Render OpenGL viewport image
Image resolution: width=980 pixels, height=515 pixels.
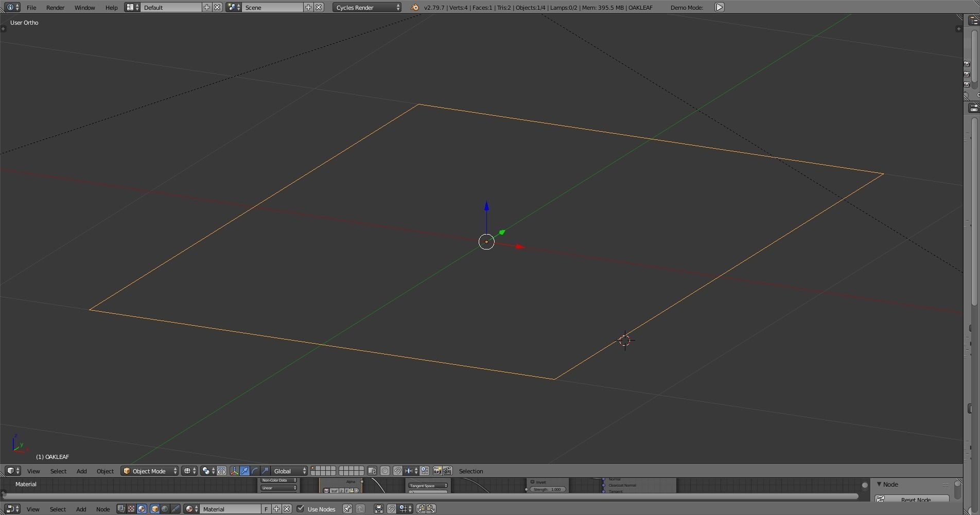coord(437,471)
